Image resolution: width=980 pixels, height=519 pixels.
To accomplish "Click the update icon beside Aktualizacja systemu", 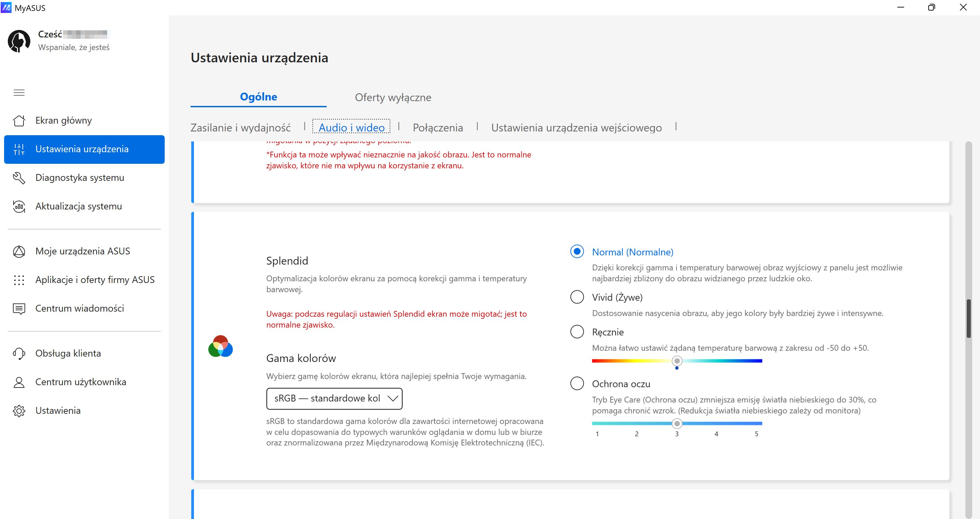I will coord(19,206).
